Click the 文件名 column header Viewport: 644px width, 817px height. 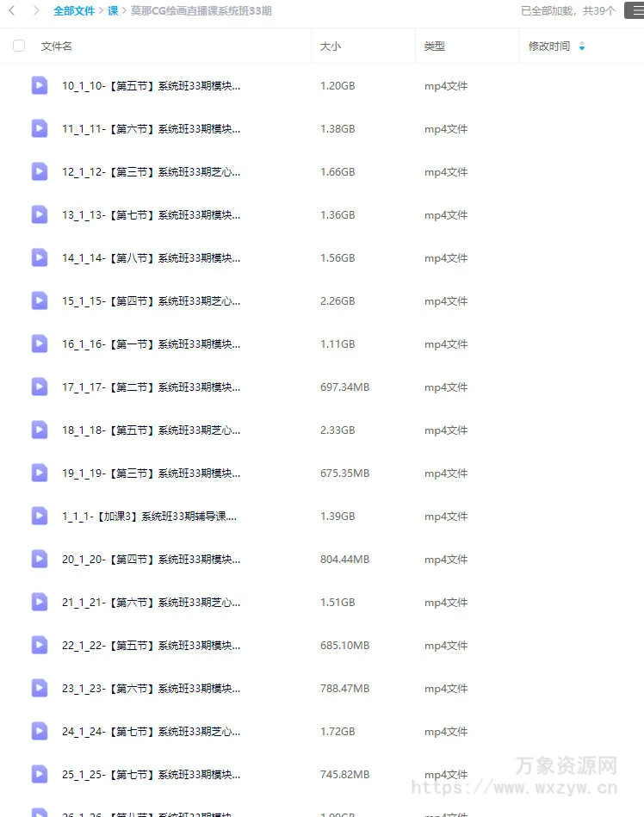[x=56, y=46]
